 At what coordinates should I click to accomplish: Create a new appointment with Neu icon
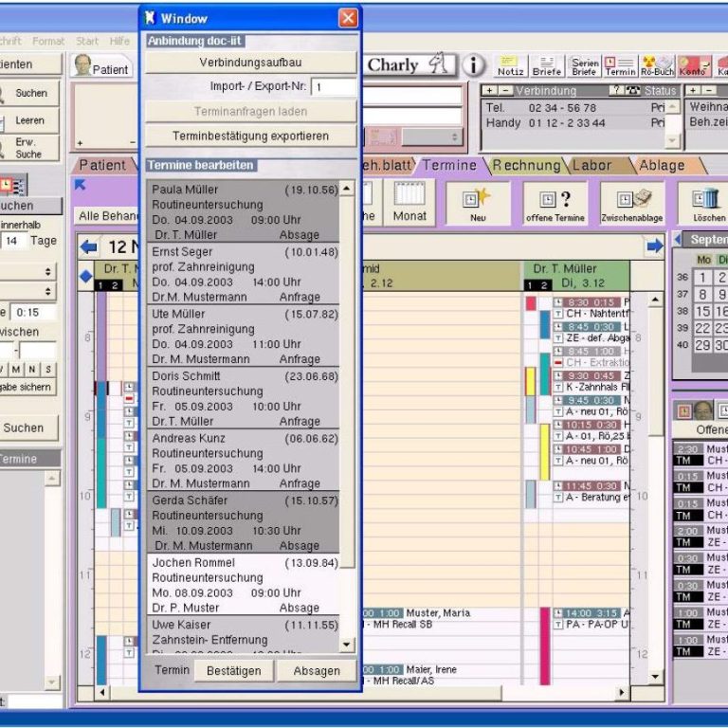478,204
